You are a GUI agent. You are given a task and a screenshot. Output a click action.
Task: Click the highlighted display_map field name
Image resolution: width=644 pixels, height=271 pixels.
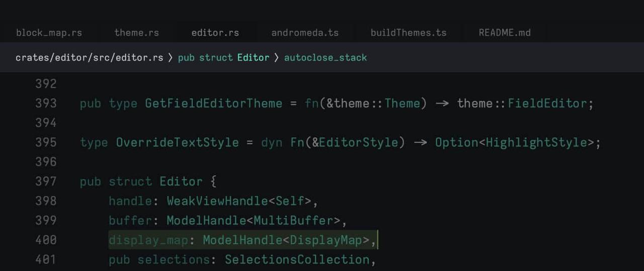[148, 240]
